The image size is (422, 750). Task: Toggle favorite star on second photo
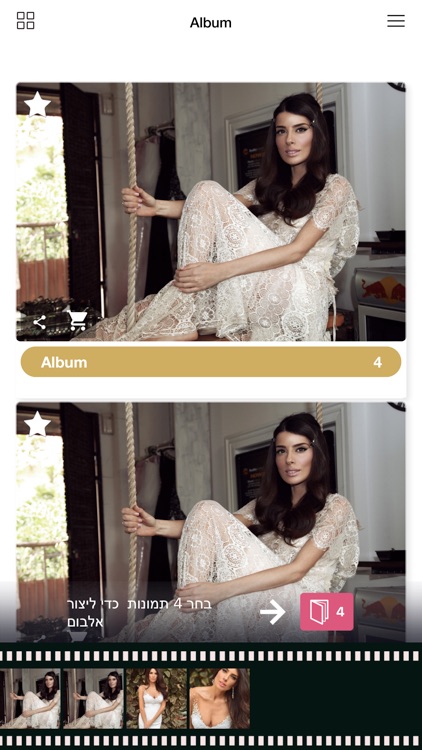click(37, 424)
